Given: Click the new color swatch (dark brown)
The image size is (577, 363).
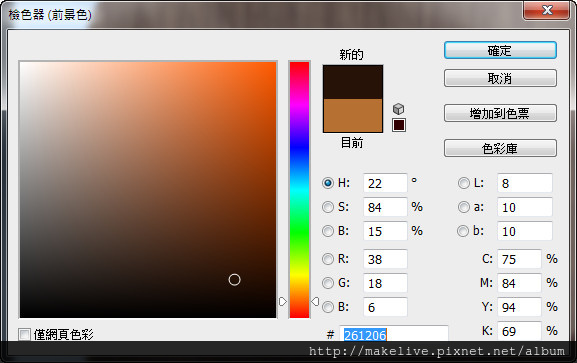Looking at the screenshot, I should point(353,82).
